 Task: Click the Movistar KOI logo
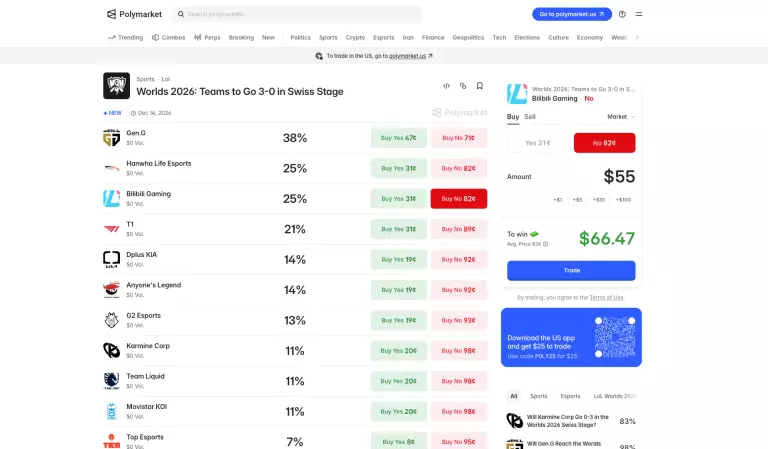112,411
